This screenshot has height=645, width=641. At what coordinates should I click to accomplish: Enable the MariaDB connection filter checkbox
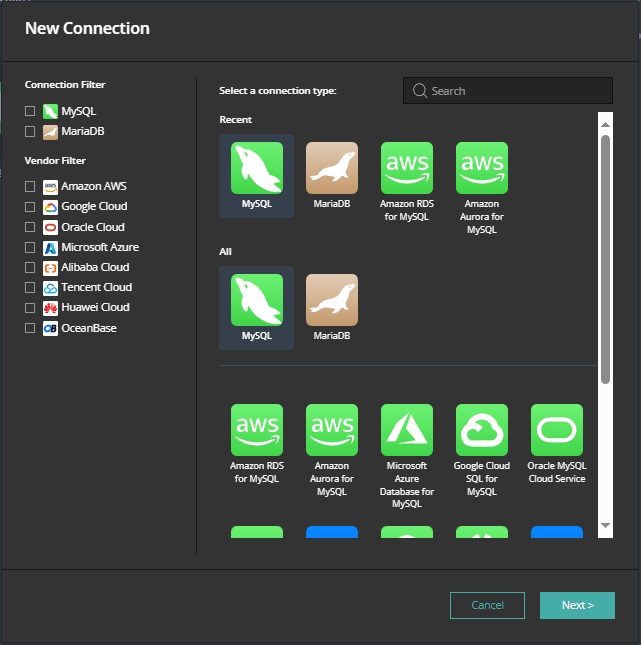pyautogui.click(x=30, y=132)
